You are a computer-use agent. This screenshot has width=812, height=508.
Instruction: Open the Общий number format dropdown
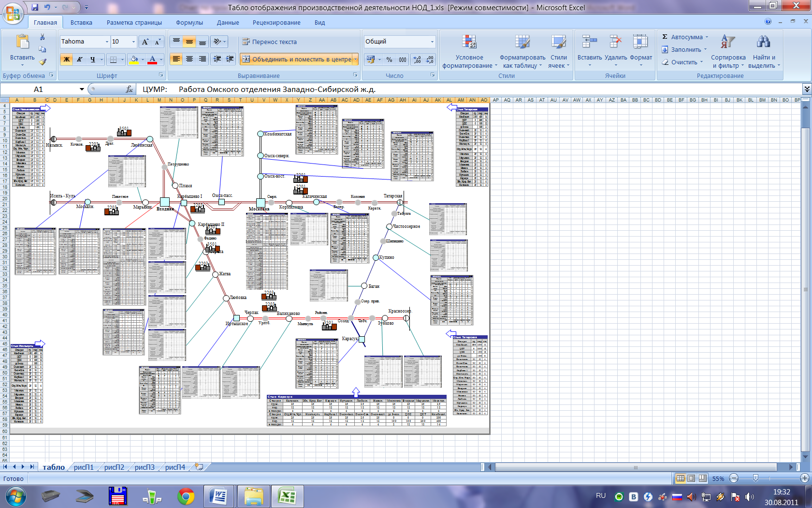click(432, 42)
